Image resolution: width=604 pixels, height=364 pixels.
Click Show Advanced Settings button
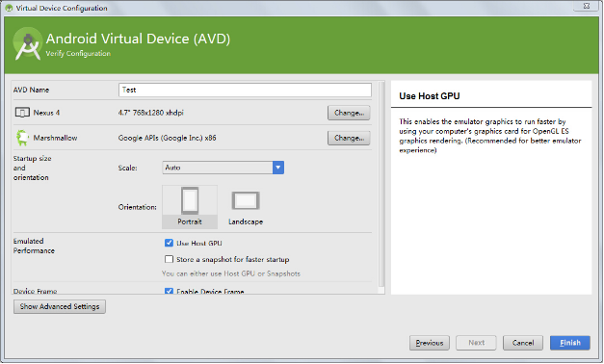tap(60, 306)
